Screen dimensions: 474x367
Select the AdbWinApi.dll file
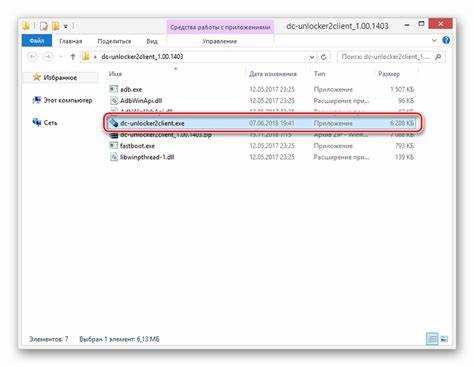coord(261,100)
